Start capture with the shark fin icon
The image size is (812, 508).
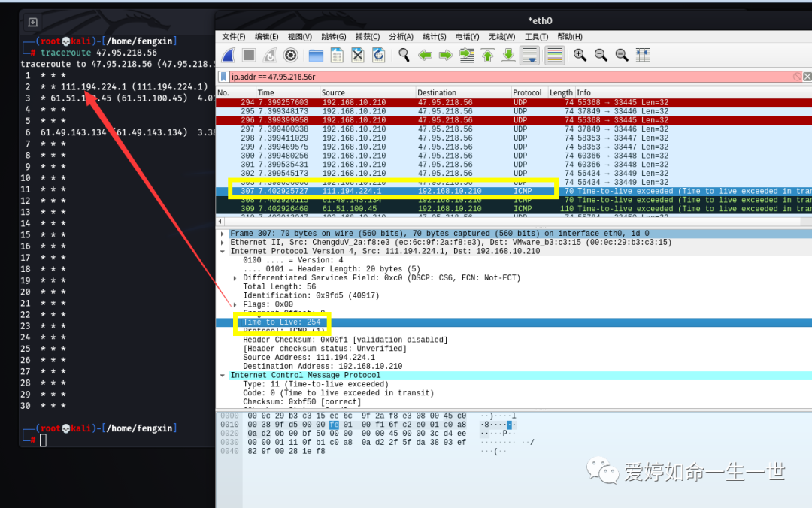(228, 55)
